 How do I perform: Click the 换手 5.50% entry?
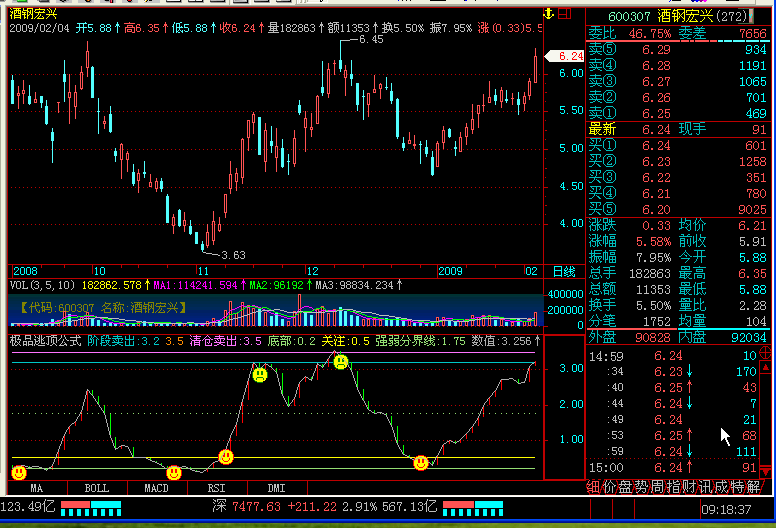[x=630, y=305]
